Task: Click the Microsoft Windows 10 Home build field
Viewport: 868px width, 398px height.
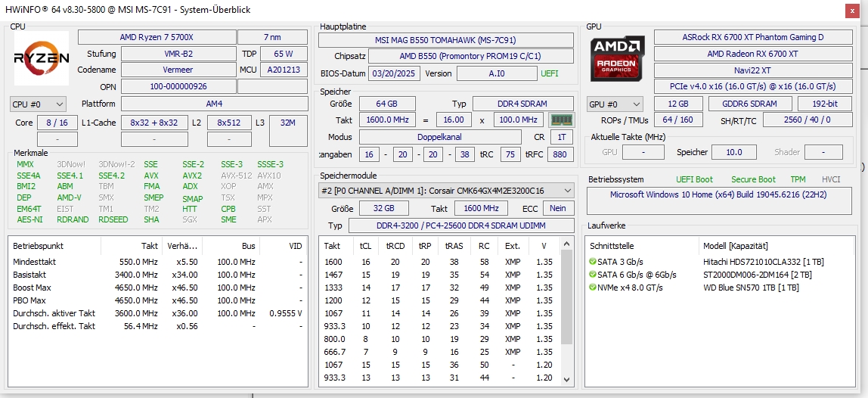Action: (x=720, y=201)
